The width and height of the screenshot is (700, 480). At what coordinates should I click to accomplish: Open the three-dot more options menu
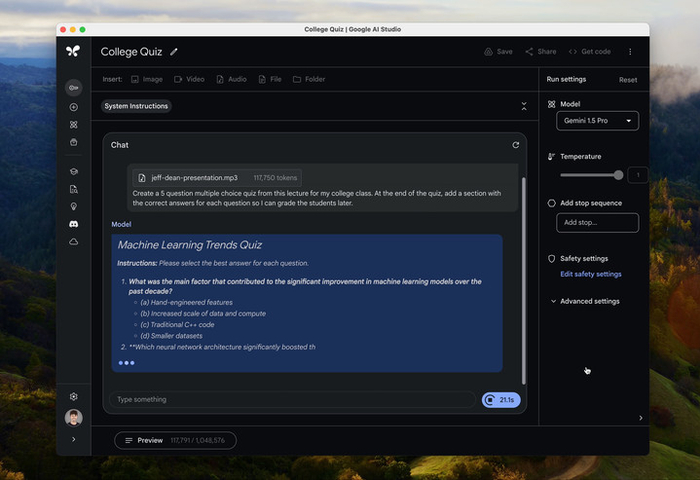click(630, 52)
